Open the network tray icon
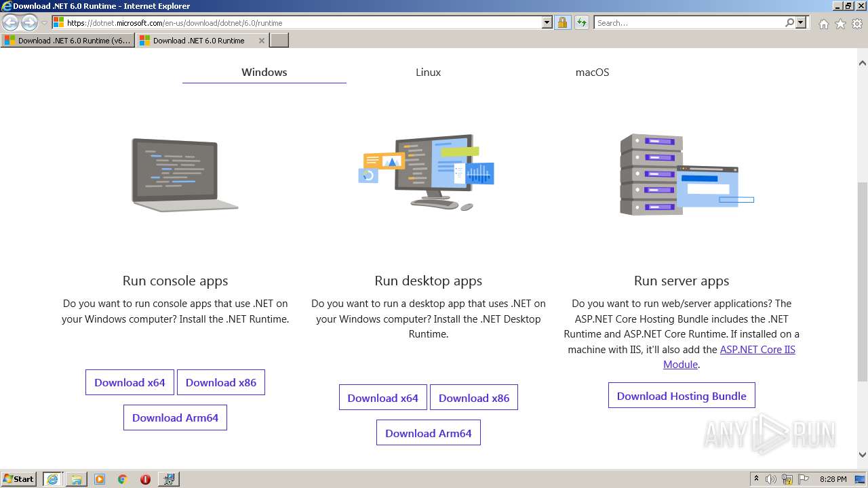The height and width of the screenshot is (488, 868). (787, 479)
